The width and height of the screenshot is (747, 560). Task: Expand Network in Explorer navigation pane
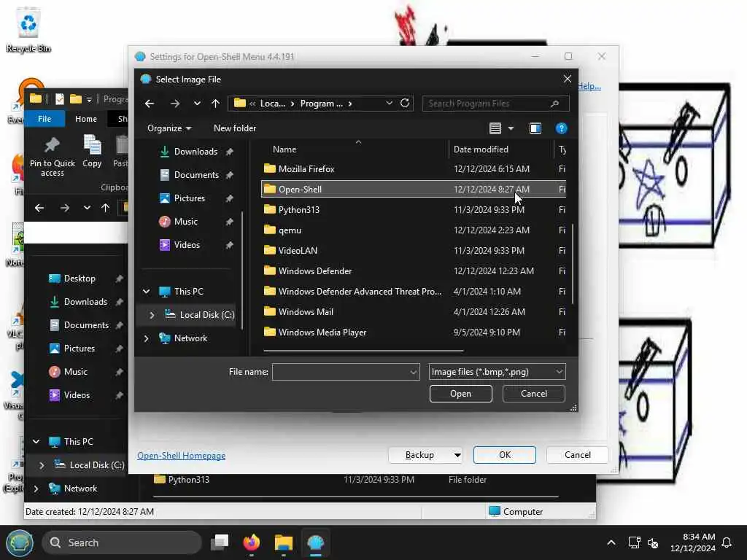pyautogui.click(x=36, y=489)
